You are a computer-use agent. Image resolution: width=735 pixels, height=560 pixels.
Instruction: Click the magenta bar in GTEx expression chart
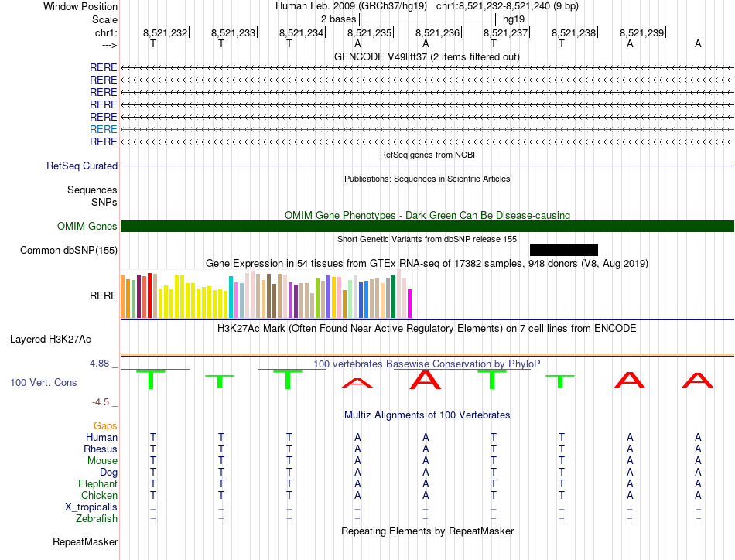coord(410,304)
